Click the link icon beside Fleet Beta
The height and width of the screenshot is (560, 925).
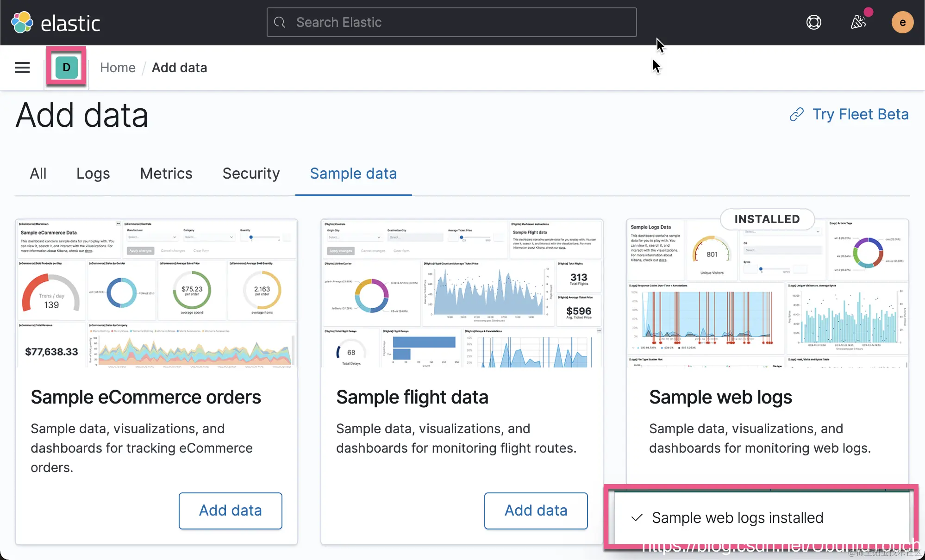click(x=797, y=114)
